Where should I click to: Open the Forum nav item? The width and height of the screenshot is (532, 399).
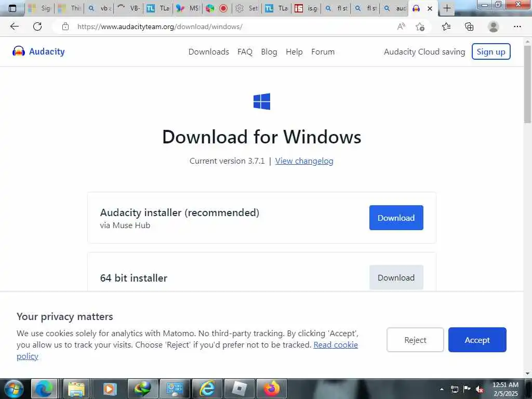click(323, 52)
